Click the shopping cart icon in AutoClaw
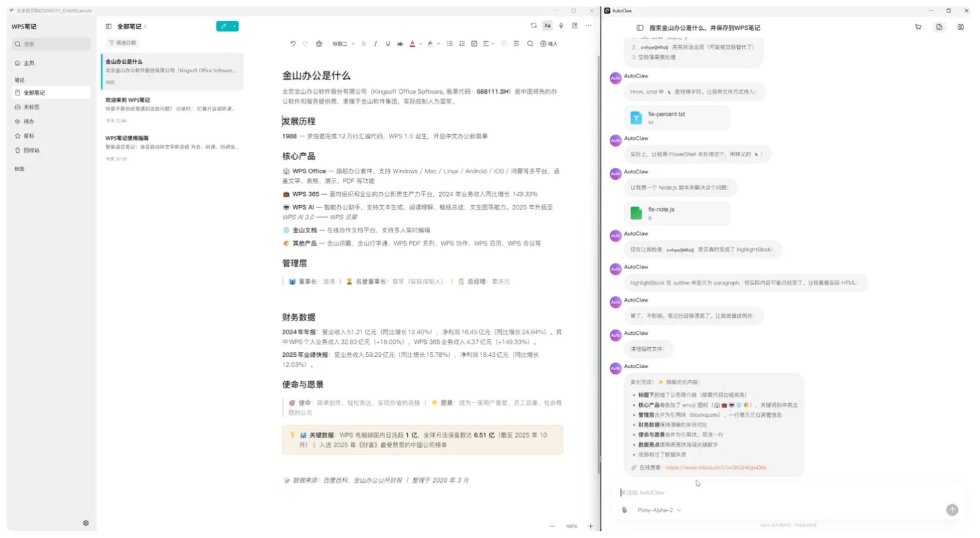 pos(918,27)
